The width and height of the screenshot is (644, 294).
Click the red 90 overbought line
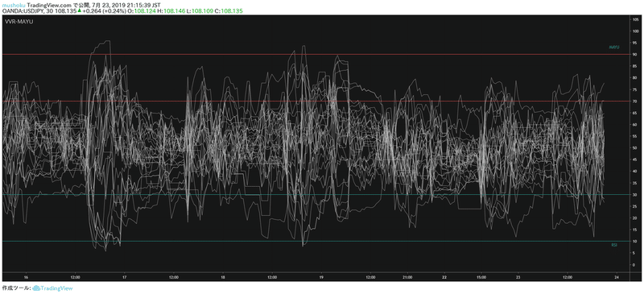316,54
